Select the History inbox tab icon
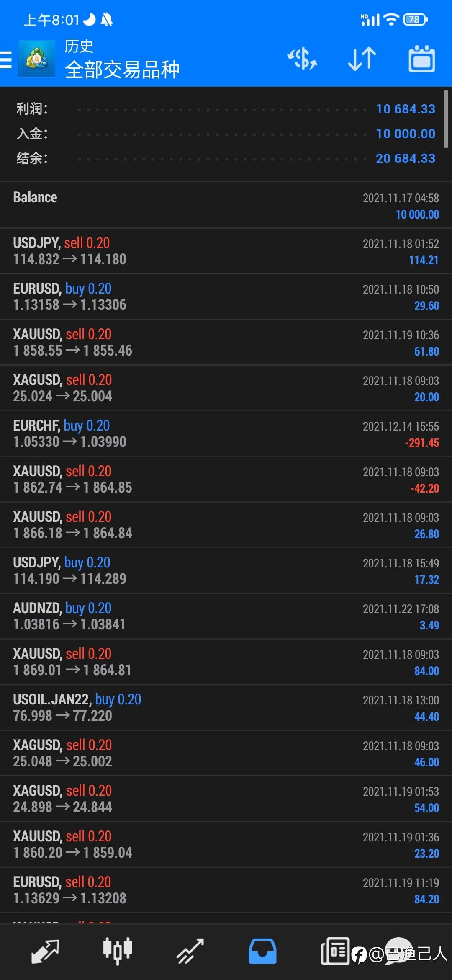The image size is (452, 980). 262,951
